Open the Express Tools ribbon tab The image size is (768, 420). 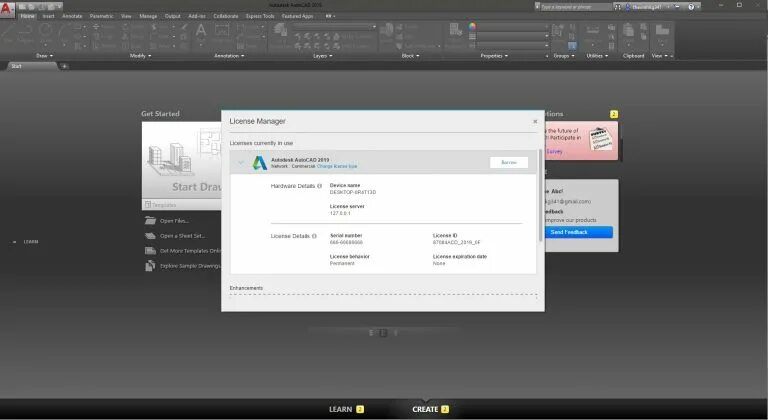tap(260, 16)
